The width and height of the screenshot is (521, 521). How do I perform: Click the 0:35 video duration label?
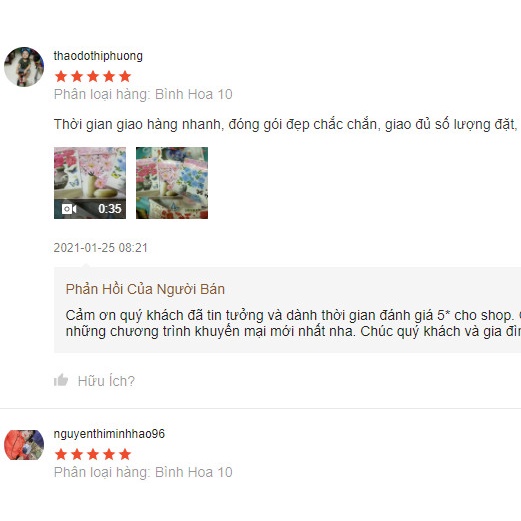pyautogui.click(x=110, y=209)
